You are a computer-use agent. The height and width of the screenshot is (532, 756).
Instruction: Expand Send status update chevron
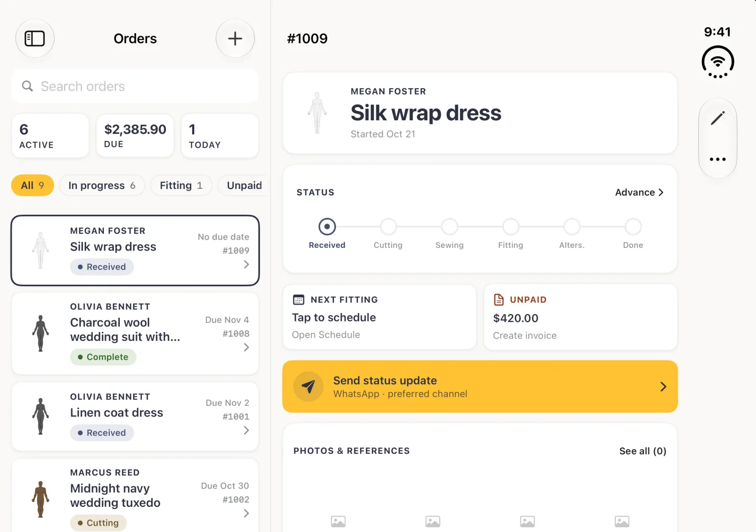pos(663,387)
